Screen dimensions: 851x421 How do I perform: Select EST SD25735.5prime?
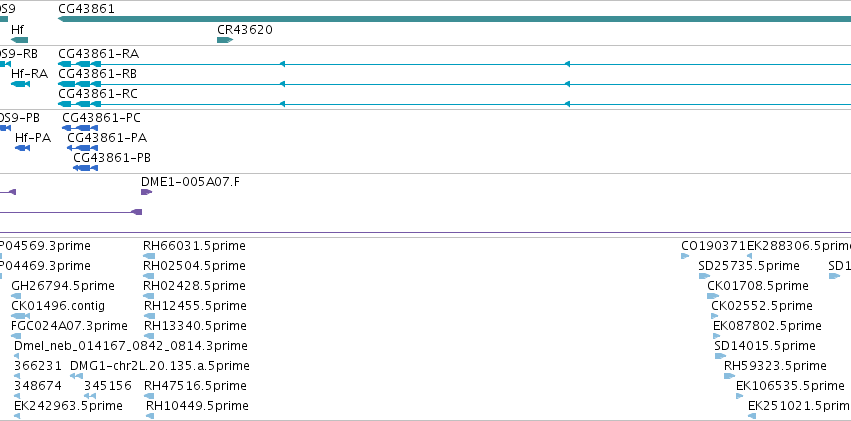click(x=749, y=266)
